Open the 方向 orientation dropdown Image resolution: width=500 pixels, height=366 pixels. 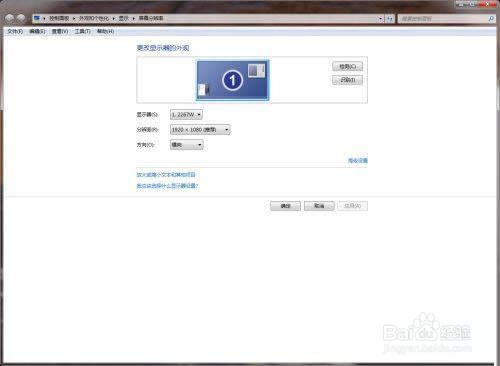(x=187, y=145)
